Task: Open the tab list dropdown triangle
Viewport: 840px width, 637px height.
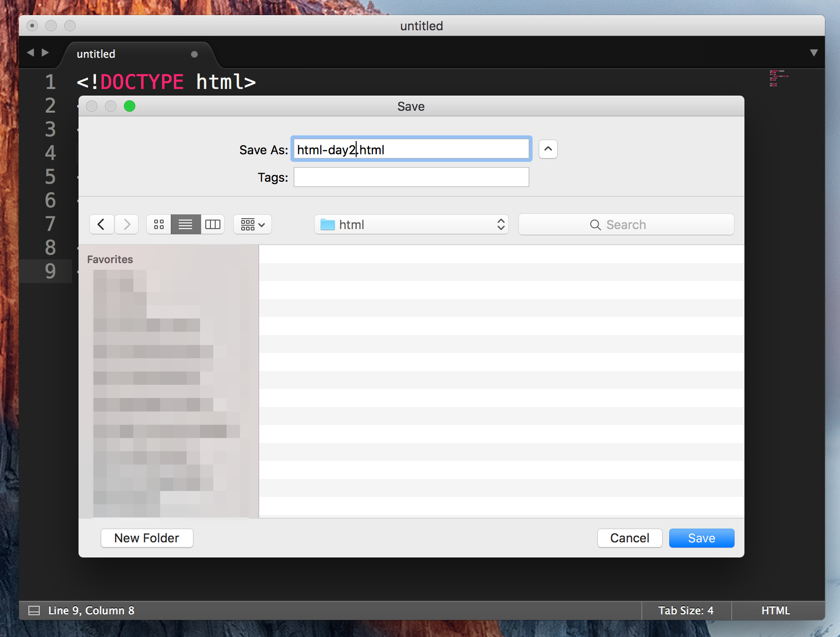Action: [814, 53]
